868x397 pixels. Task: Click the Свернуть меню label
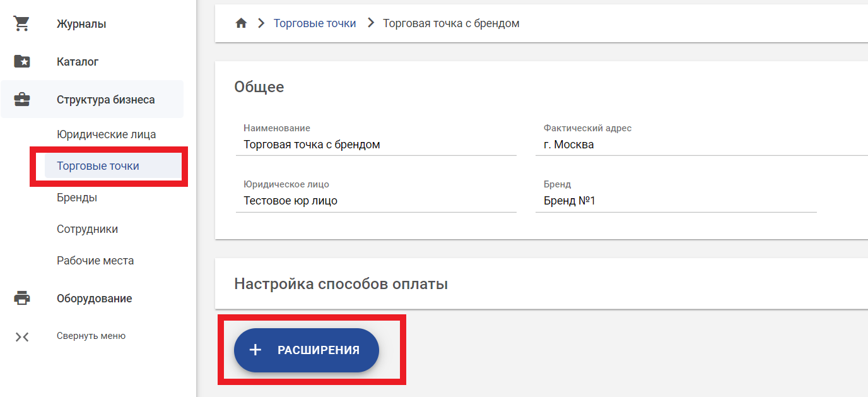pyautogui.click(x=91, y=336)
